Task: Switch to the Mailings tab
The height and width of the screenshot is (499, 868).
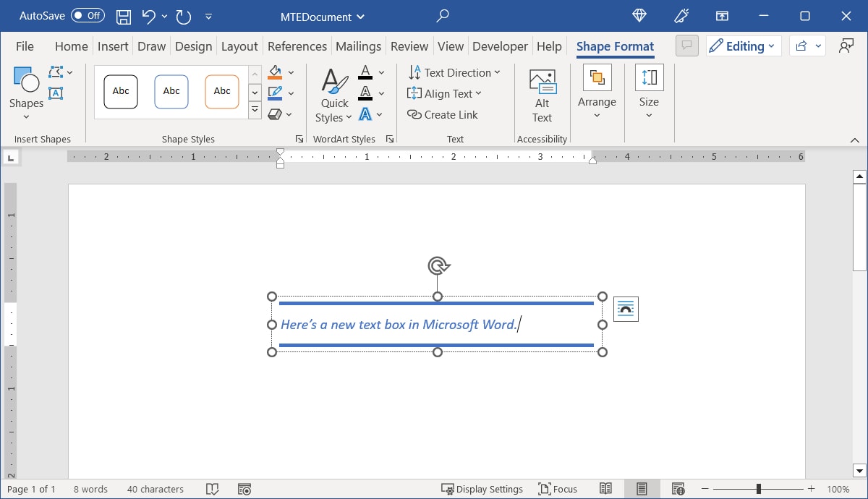Action: pos(358,46)
